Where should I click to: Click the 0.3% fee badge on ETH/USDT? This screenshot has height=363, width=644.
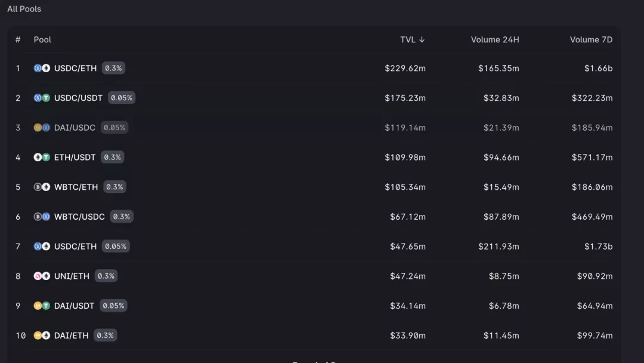[x=112, y=158]
